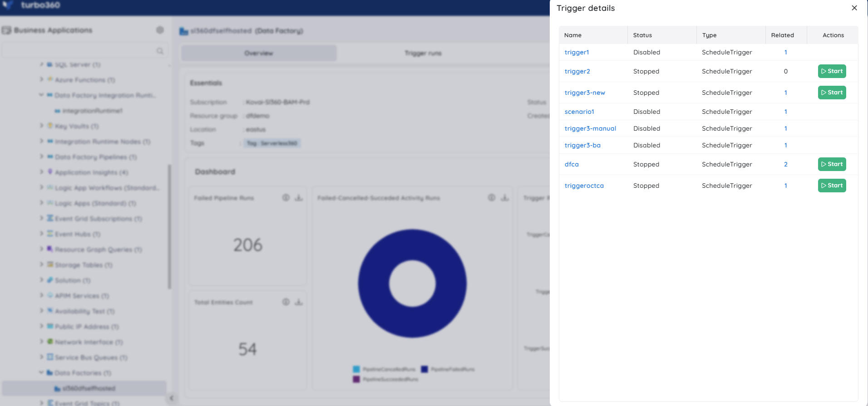Select integrationRuntime1 in the tree
The image size is (868, 406).
click(92, 111)
